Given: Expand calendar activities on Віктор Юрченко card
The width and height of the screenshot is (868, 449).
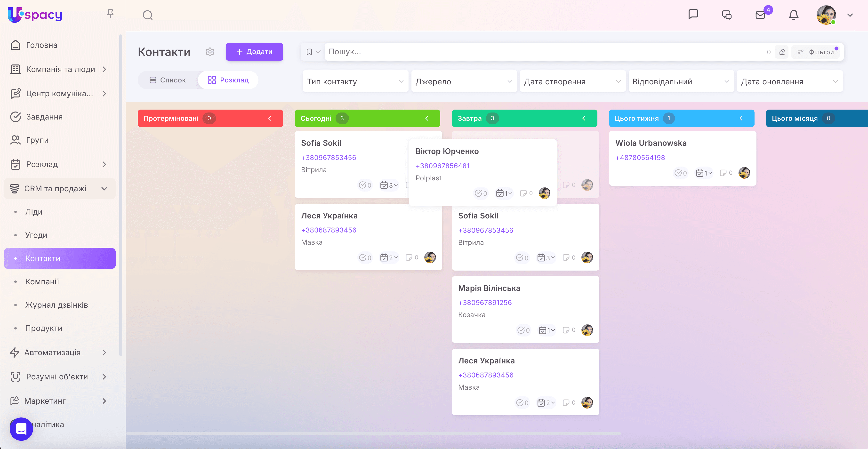Looking at the screenshot, I should pos(504,193).
